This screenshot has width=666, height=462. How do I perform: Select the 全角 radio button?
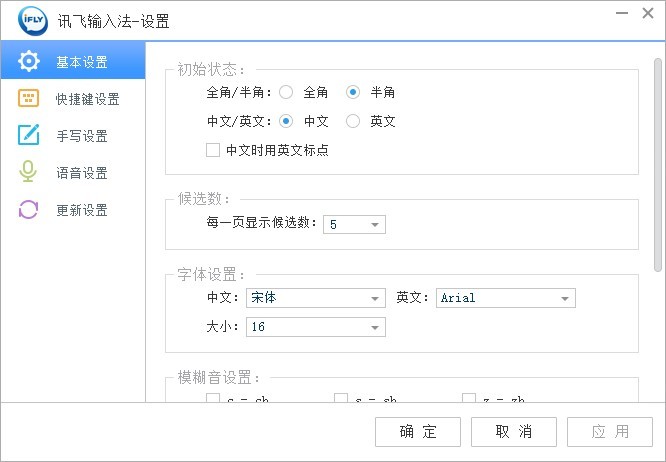[x=286, y=92]
